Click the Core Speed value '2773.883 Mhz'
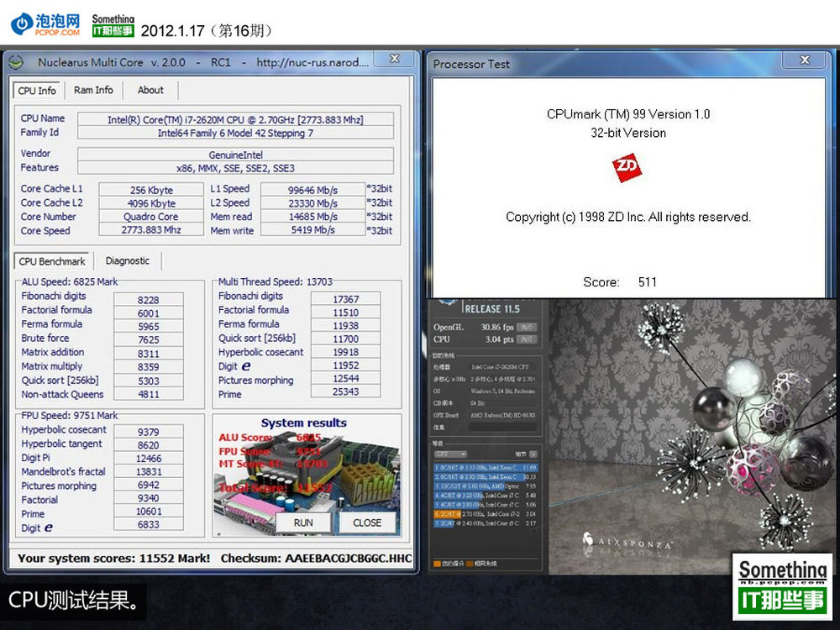The width and height of the screenshot is (840, 630). [x=151, y=230]
